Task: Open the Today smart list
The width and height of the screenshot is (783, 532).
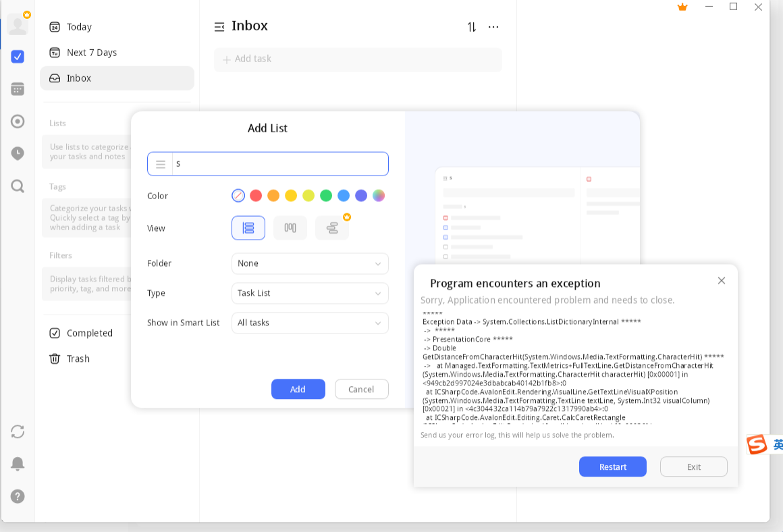Action: [x=79, y=27]
